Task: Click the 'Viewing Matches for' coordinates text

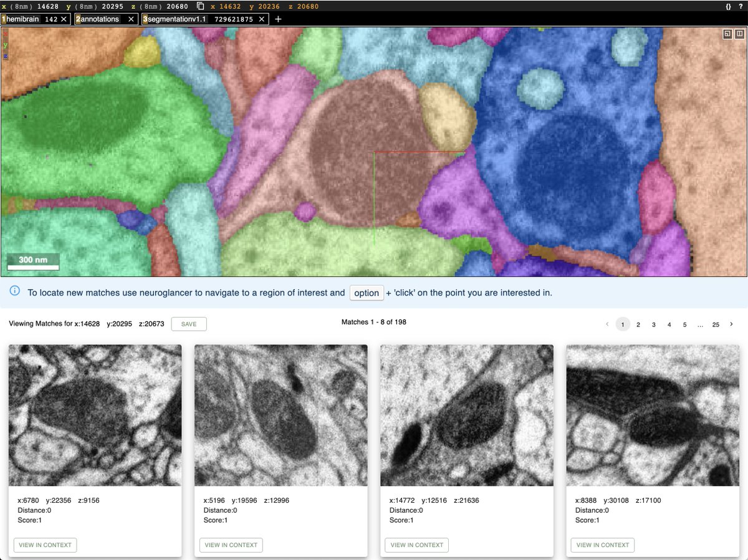Action: tap(87, 324)
